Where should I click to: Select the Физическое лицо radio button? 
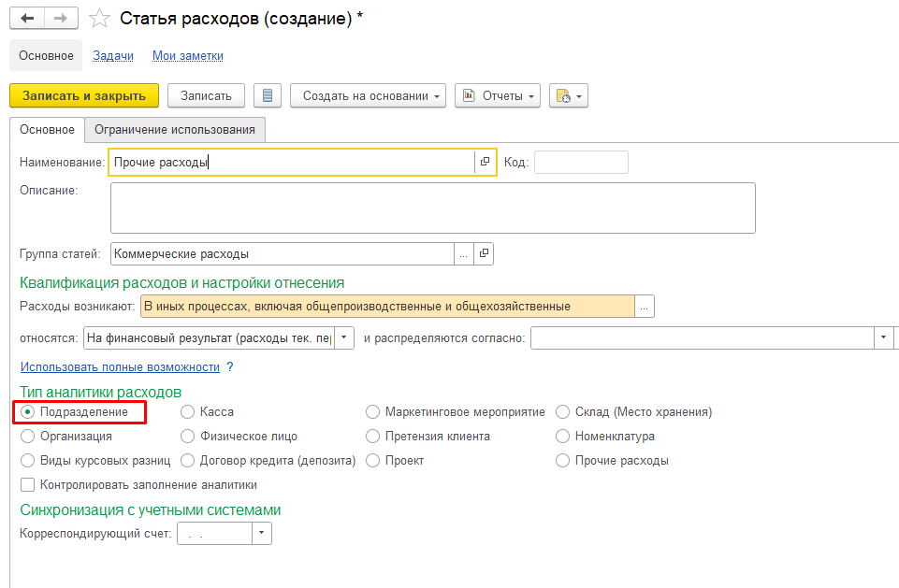point(187,437)
